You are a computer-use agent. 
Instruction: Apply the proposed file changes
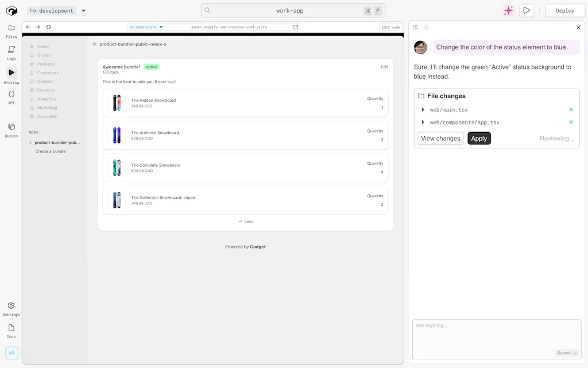tap(479, 138)
